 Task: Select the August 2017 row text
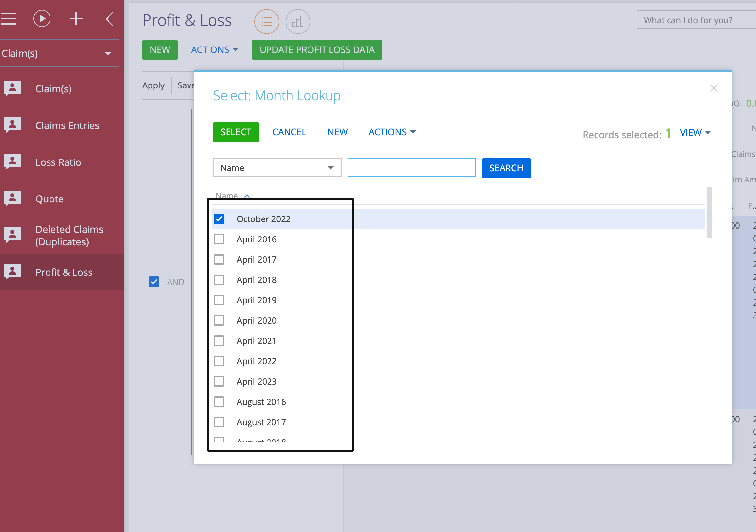pyautogui.click(x=261, y=423)
